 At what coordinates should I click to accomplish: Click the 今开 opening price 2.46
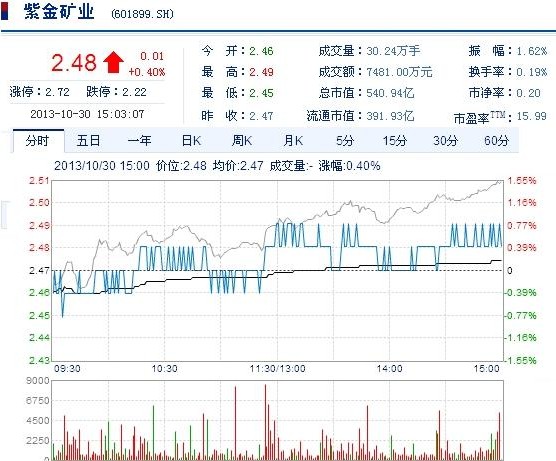[x=261, y=51]
